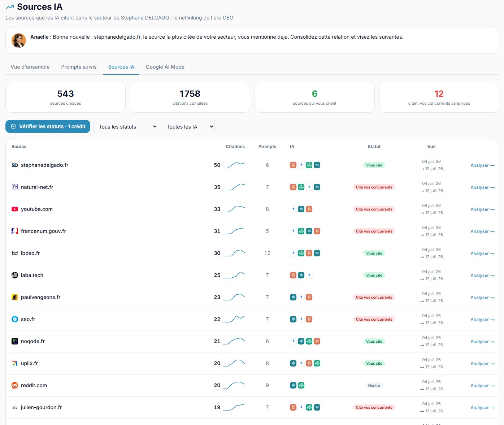Switch to the Google AI Mode tab
The image size is (504, 425).
point(165,67)
